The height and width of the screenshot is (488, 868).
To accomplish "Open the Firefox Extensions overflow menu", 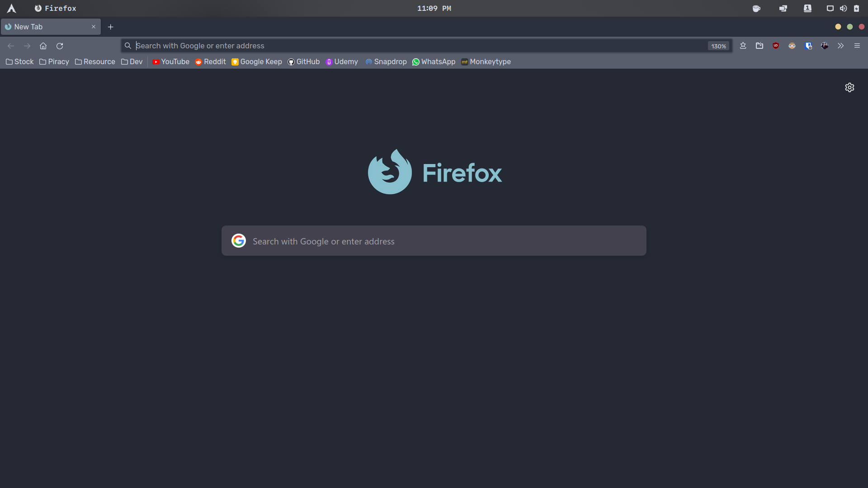I will click(840, 46).
